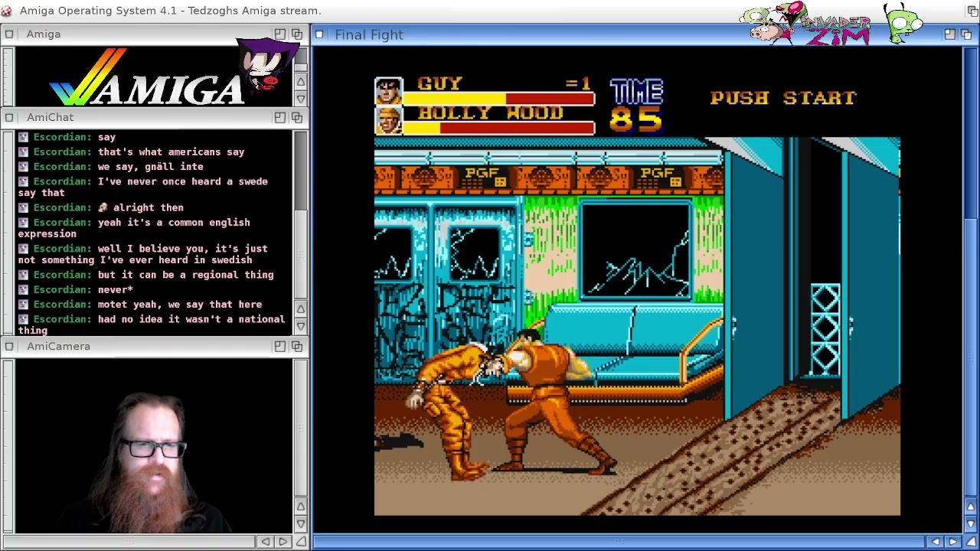Click the PUSH START text in the game

click(x=783, y=98)
